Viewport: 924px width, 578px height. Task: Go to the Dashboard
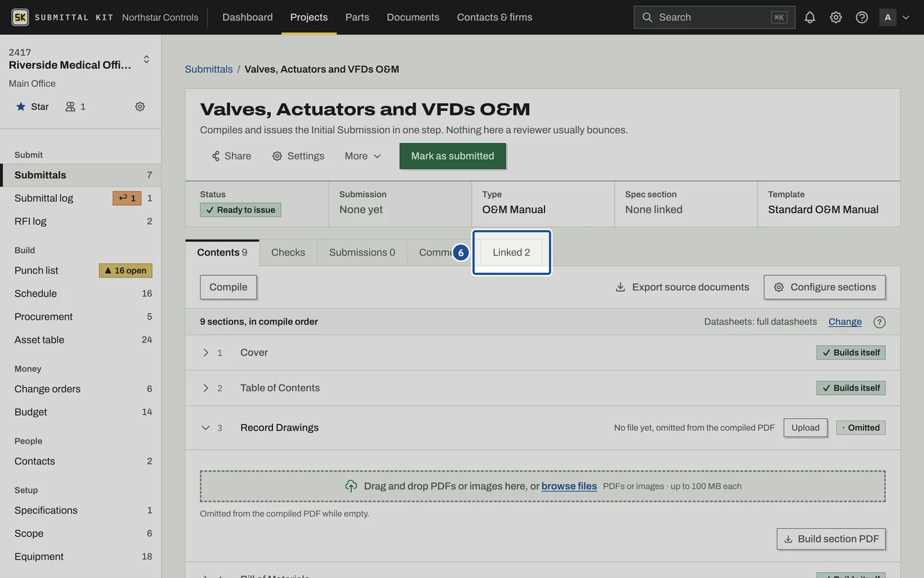tap(247, 17)
